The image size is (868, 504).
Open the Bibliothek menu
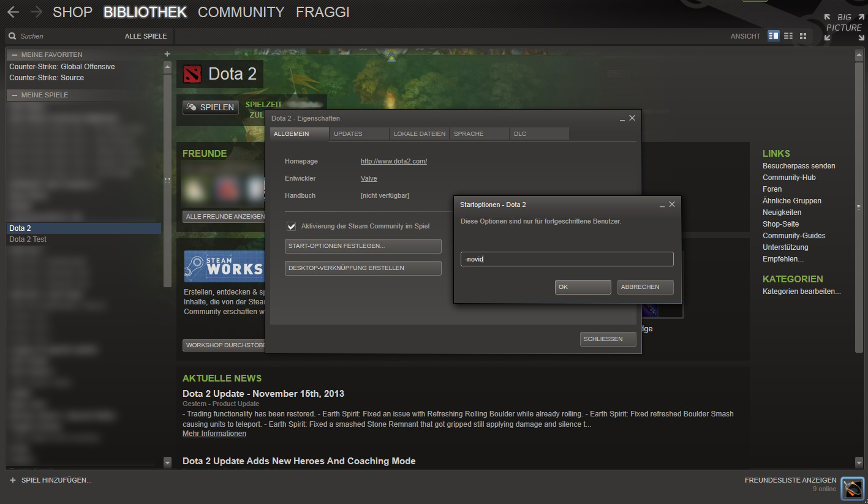(145, 12)
